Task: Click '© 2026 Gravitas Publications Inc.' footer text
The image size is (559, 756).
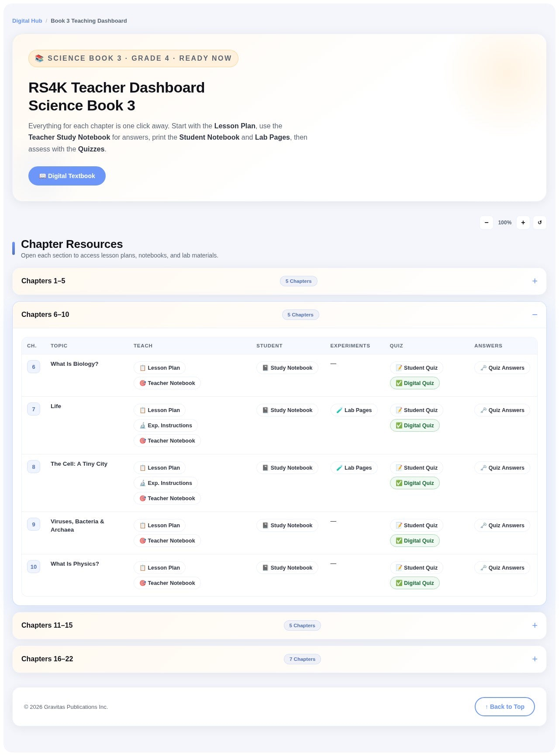Action: pos(66,707)
